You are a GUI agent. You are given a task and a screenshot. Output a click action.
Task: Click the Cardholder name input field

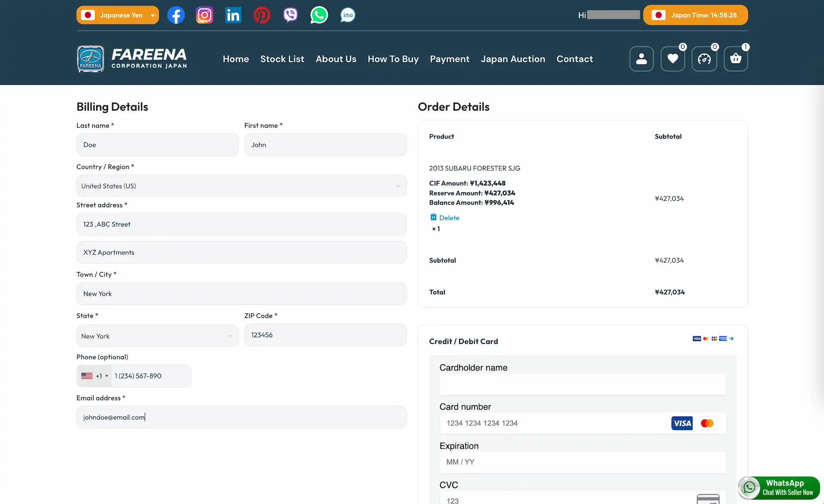[x=582, y=384]
